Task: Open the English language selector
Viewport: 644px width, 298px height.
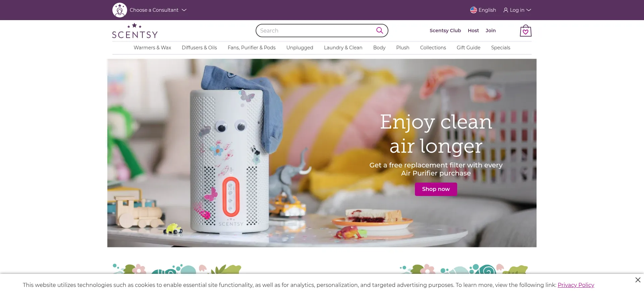Action: pyautogui.click(x=483, y=10)
